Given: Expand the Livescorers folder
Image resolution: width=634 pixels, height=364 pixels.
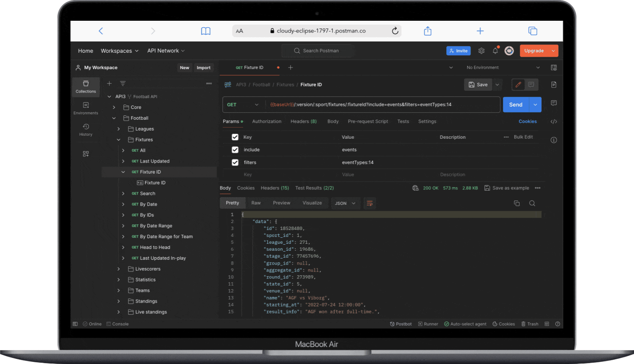Looking at the screenshot, I should (118, 269).
